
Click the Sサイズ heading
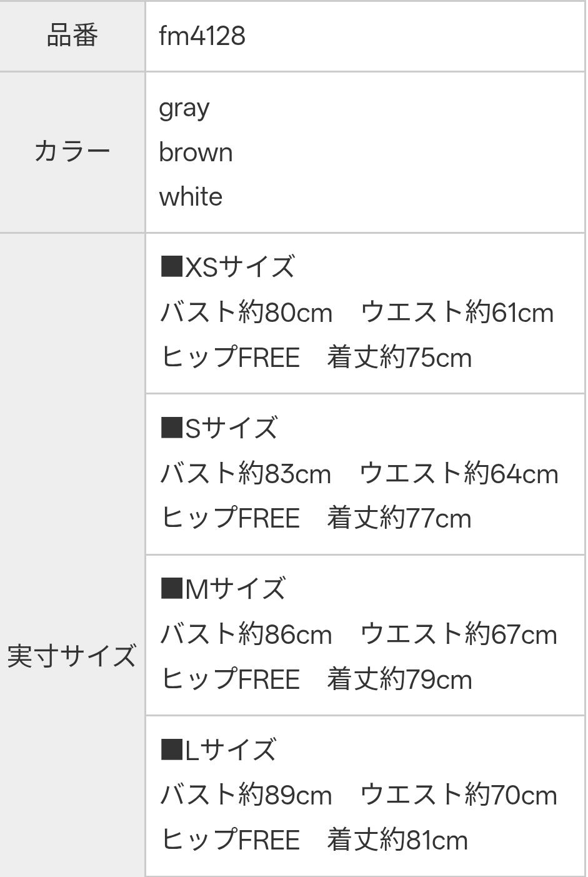[x=219, y=428]
